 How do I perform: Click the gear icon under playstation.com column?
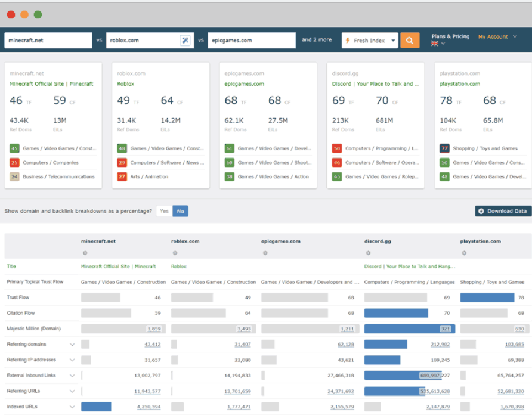(x=464, y=253)
